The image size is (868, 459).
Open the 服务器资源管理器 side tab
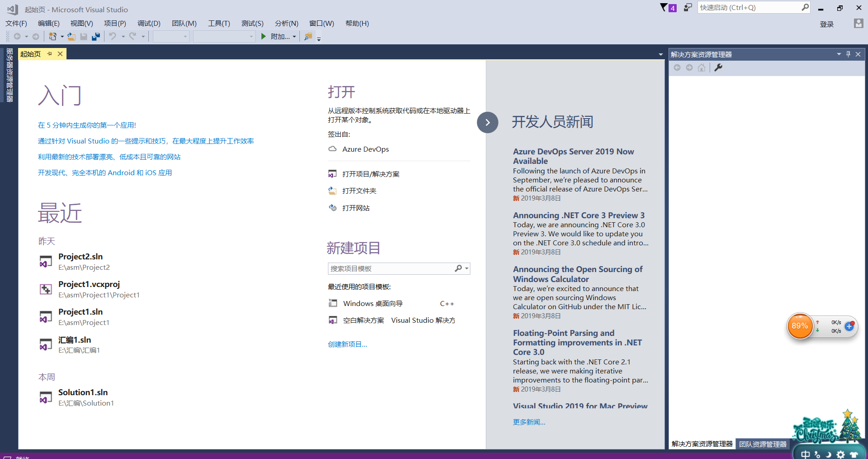point(9,75)
